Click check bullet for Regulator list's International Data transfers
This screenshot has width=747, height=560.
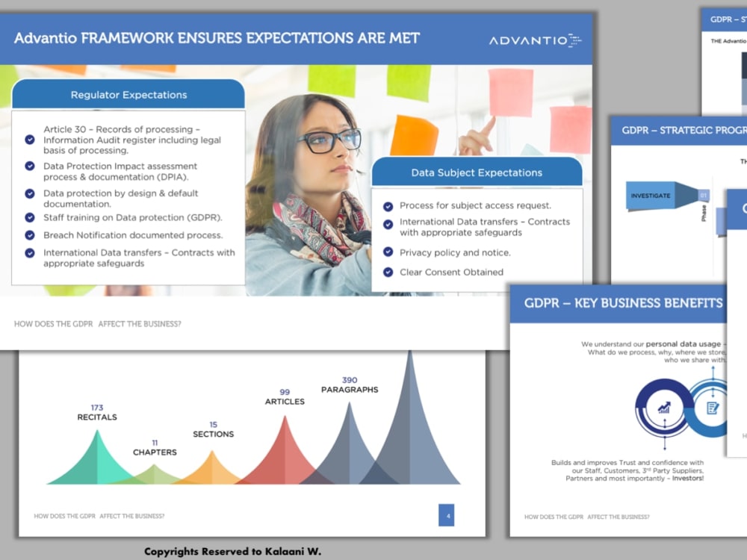click(x=30, y=253)
